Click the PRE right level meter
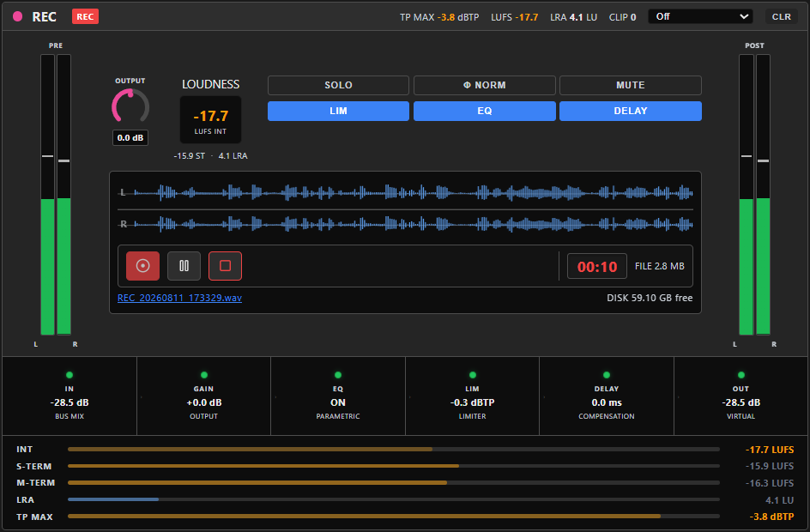Screen dimensions: 810x532 [64, 195]
